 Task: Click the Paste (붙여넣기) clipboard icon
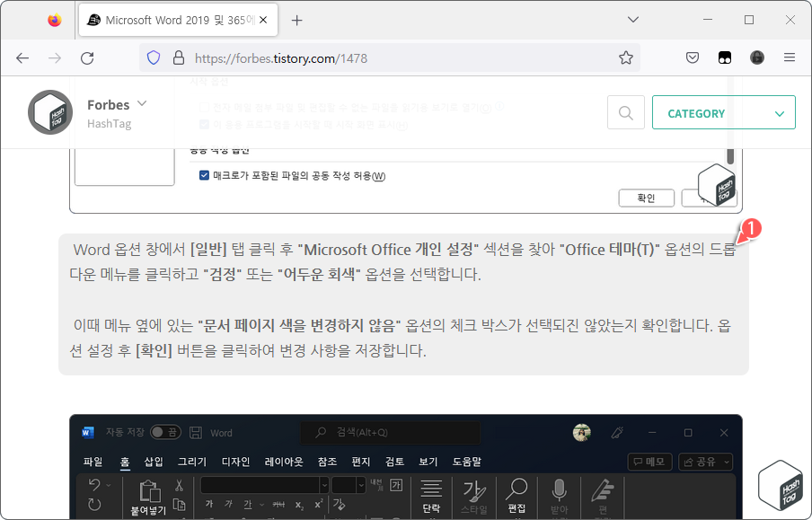click(148, 491)
